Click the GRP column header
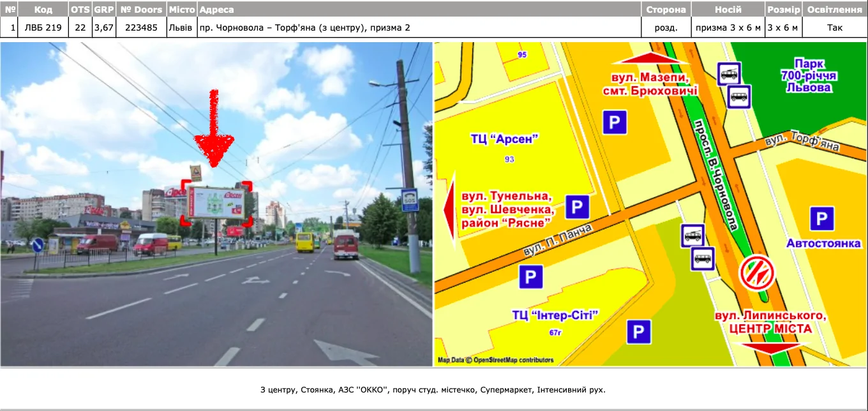 (103, 10)
